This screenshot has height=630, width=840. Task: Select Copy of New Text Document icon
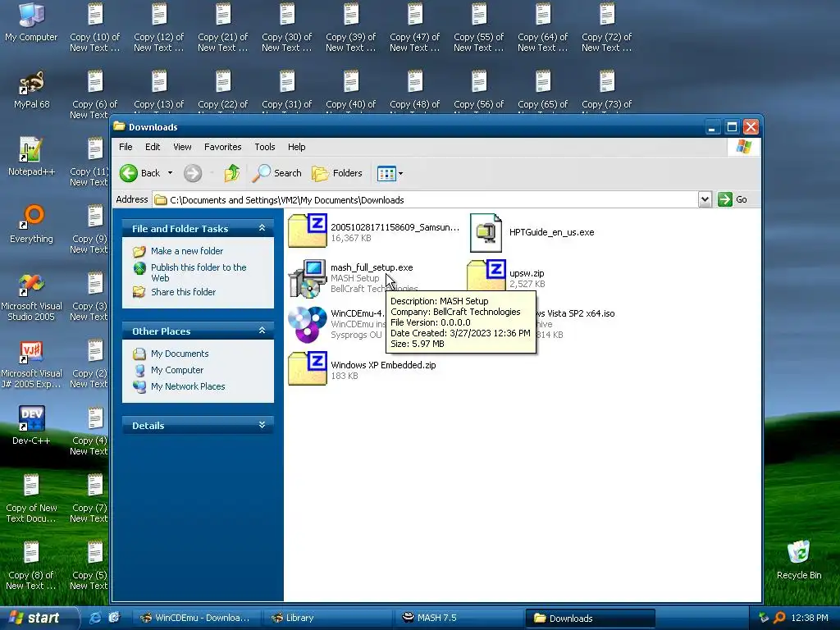coord(31,486)
